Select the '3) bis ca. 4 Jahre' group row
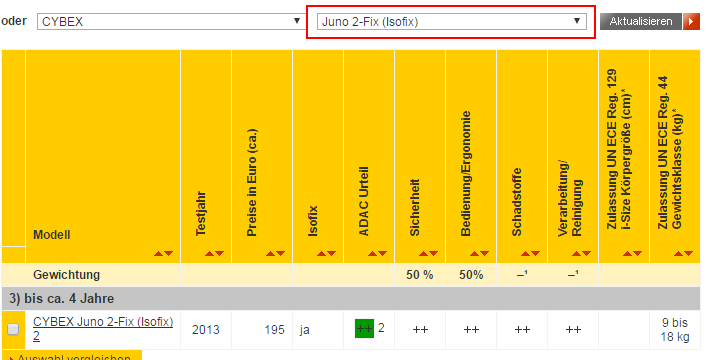 point(351,299)
